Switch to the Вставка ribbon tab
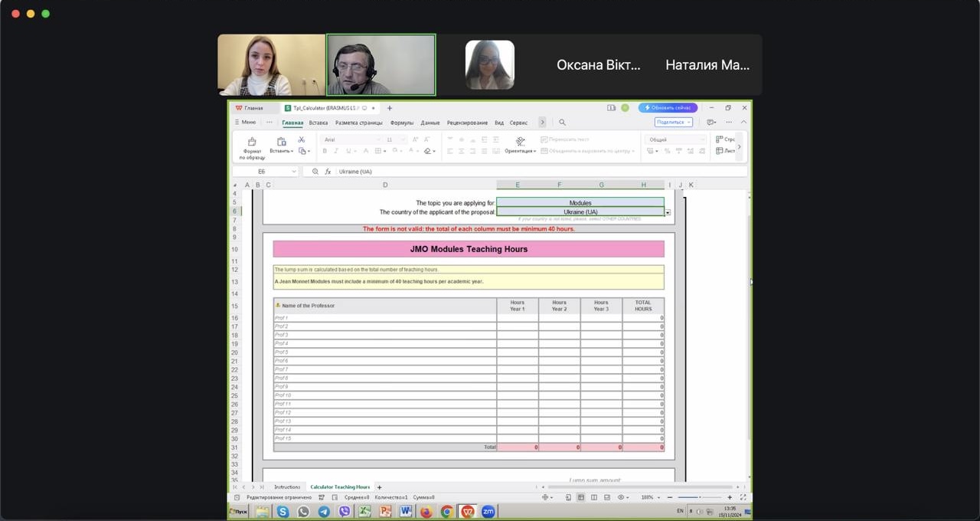Viewport: 980px width, 521px height. [x=318, y=123]
